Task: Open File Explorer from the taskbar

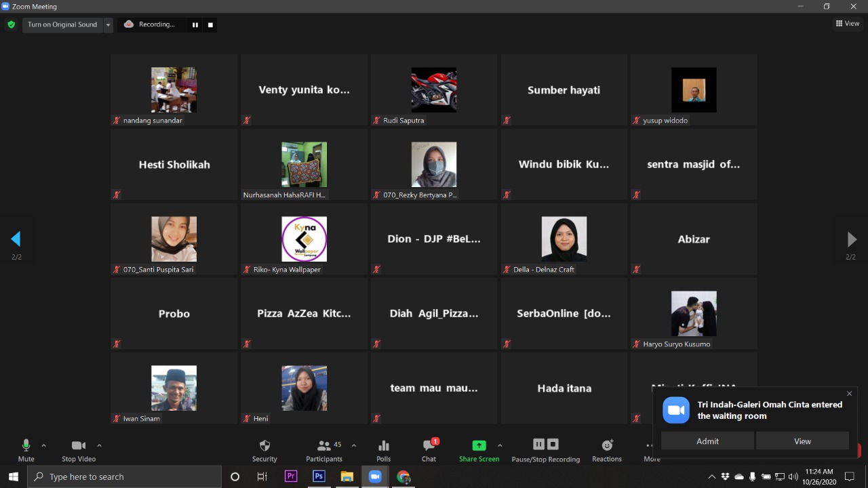Action: click(347, 476)
